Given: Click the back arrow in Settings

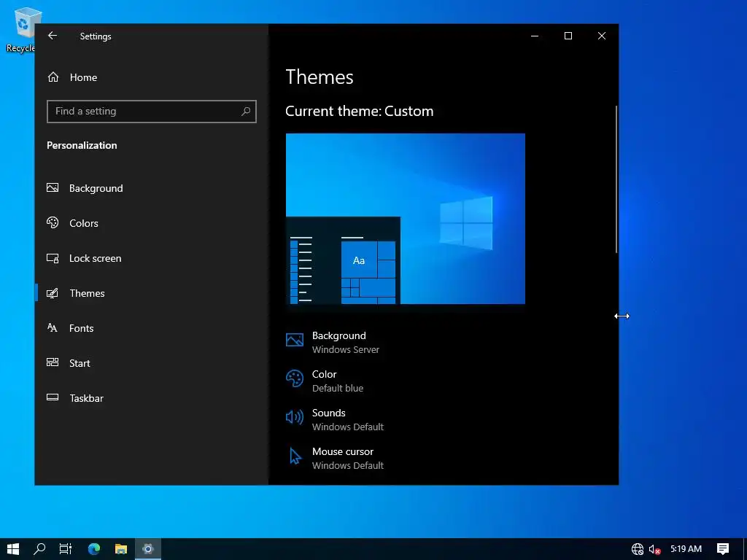Looking at the screenshot, I should pyautogui.click(x=53, y=36).
